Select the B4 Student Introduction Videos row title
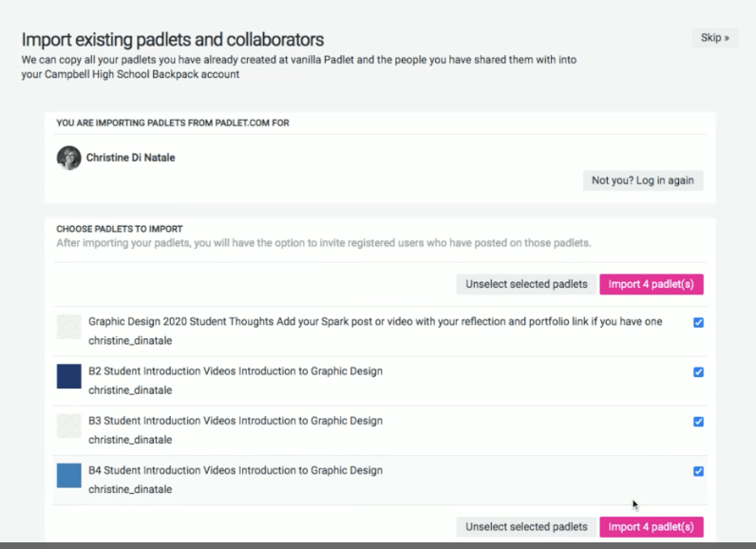The height and width of the screenshot is (549, 756). pyautogui.click(x=236, y=470)
